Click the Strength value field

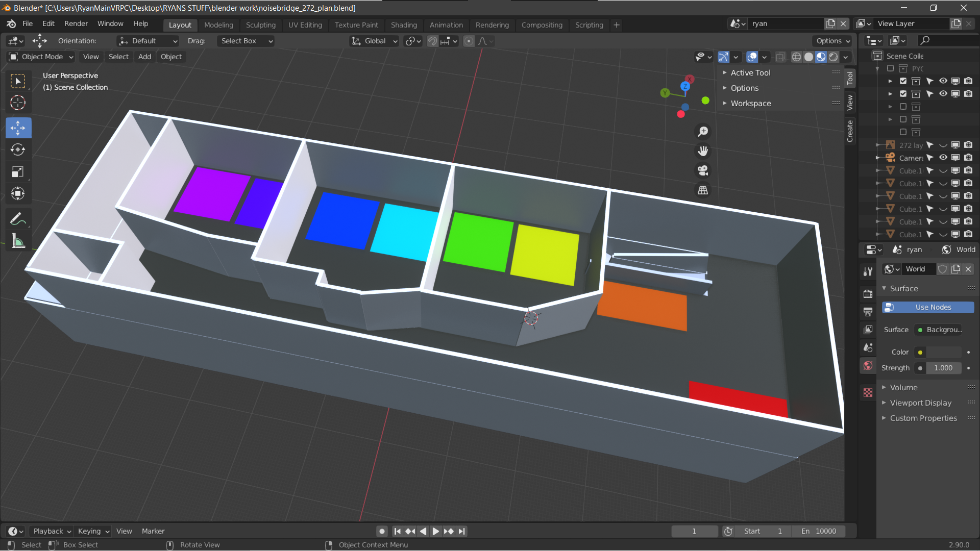pyautogui.click(x=942, y=368)
